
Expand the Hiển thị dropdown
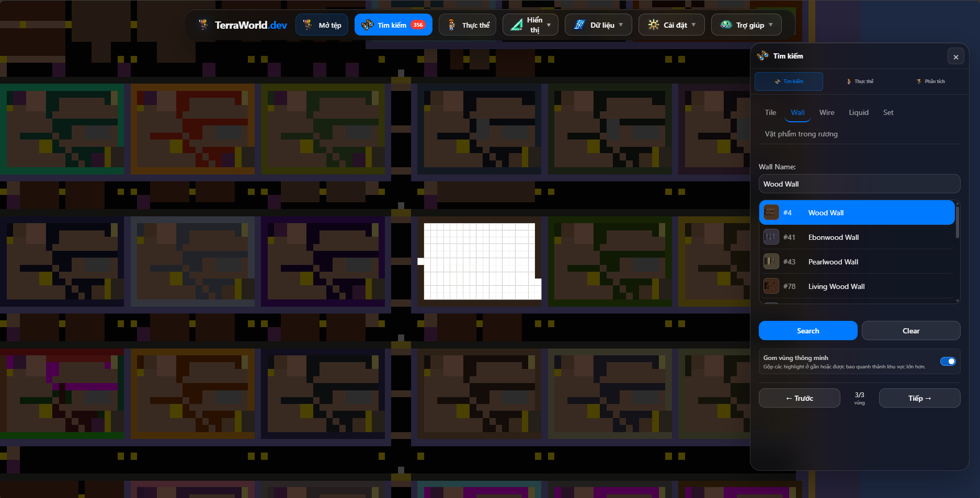click(x=530, y=25)
